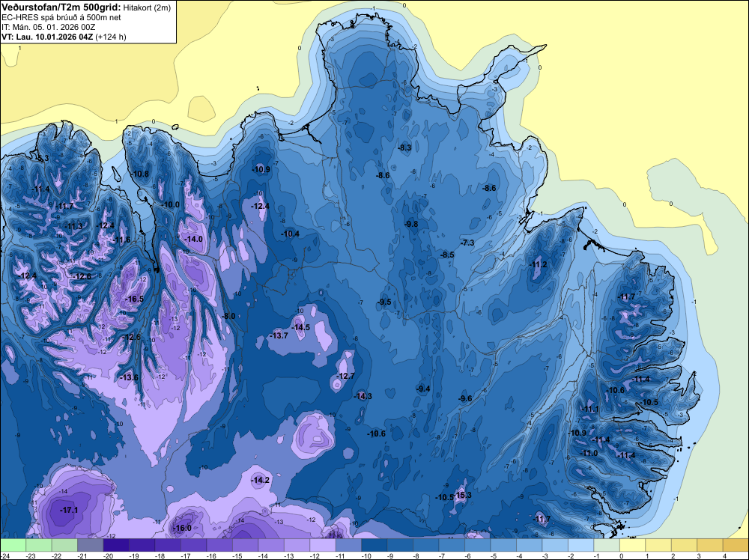Select the legend color box labeled -14
This screenshot has height=560, width=749.
(271, 545)
